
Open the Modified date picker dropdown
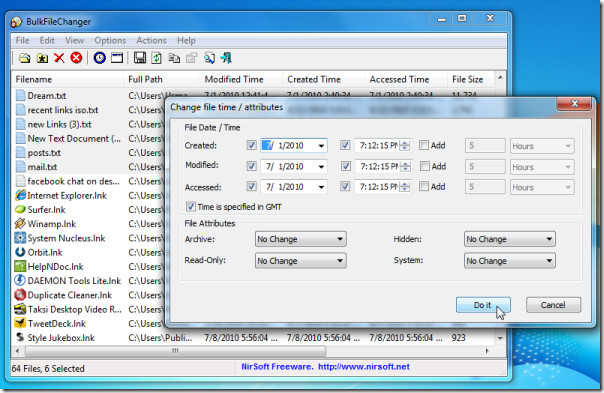coord(321,166)
